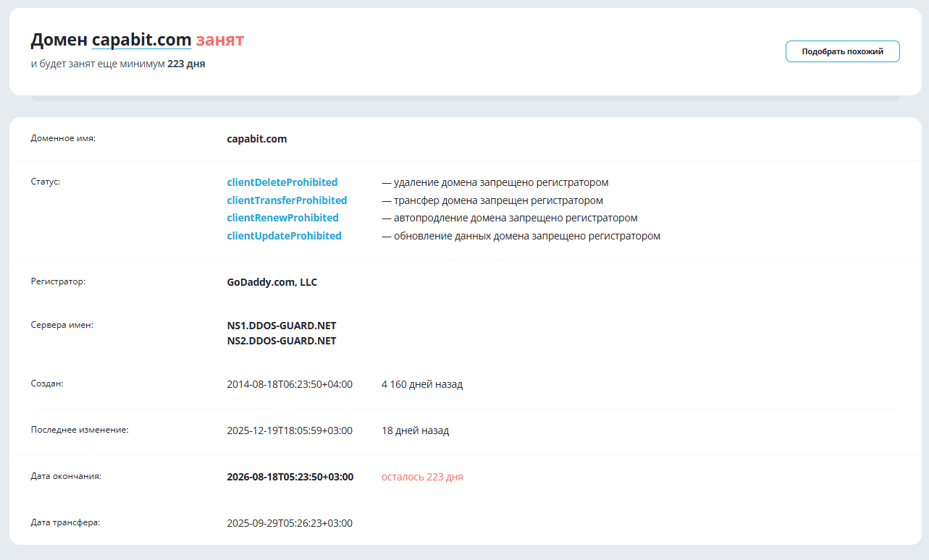Viewport: 929px width, 560px height.
Task: Open the clientUpdateProhibited status link
Action: tap(284, 235)
